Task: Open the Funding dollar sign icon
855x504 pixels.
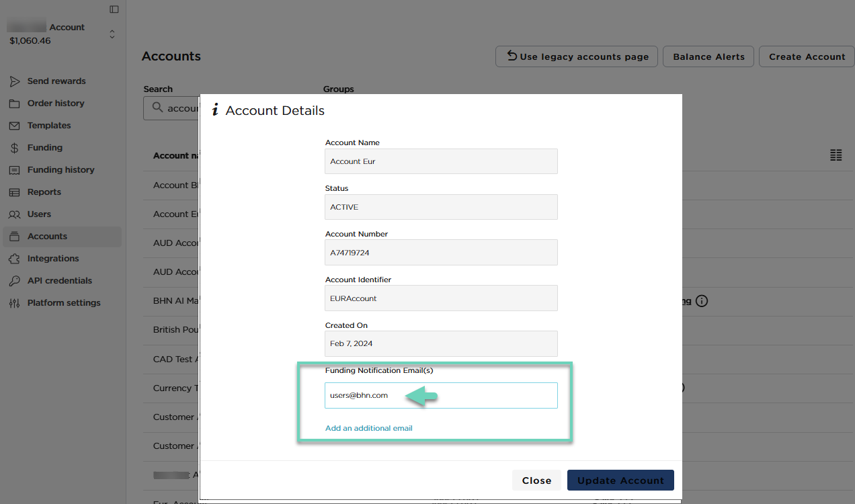Action: (14, 148)
